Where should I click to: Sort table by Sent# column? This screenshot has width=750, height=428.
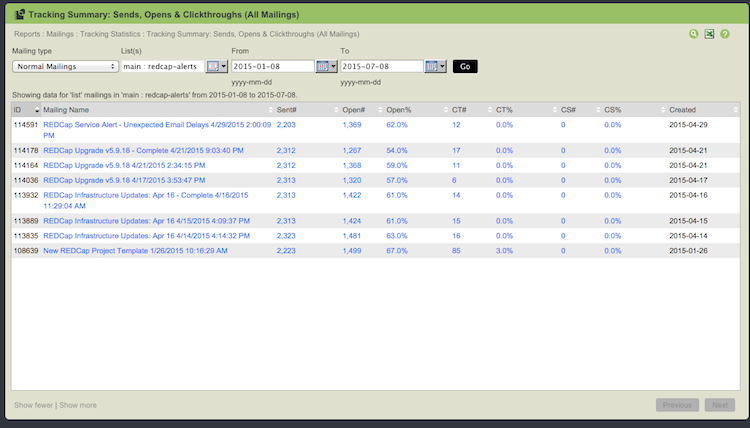pos(308,110)
